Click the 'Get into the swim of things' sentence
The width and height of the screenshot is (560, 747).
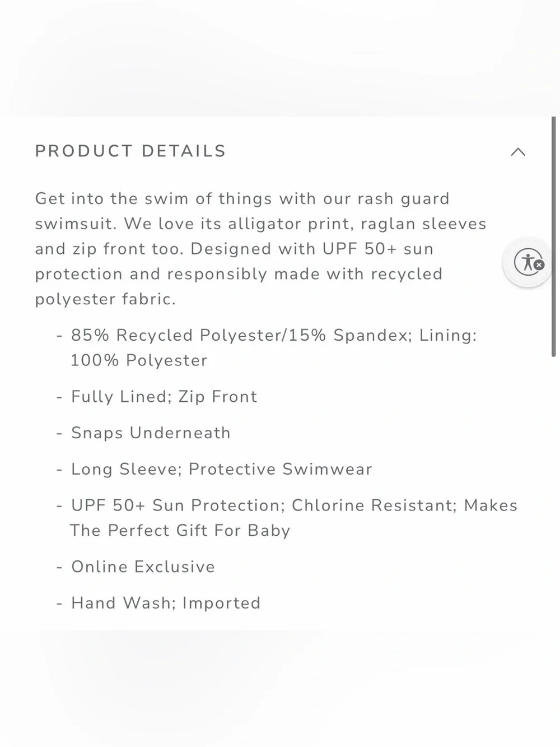point(242,199)
